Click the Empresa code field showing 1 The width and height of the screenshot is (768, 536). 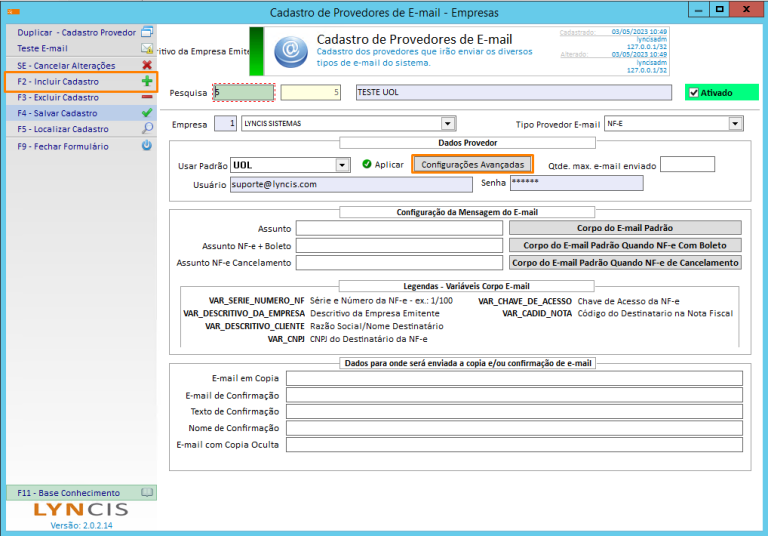tap(226, 123)
